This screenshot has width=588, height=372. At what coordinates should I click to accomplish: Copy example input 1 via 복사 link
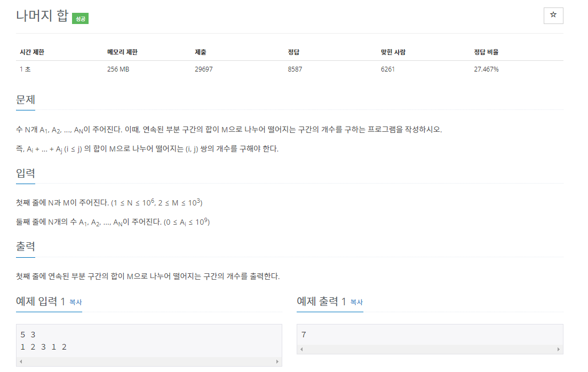click(x=75, y=302)
